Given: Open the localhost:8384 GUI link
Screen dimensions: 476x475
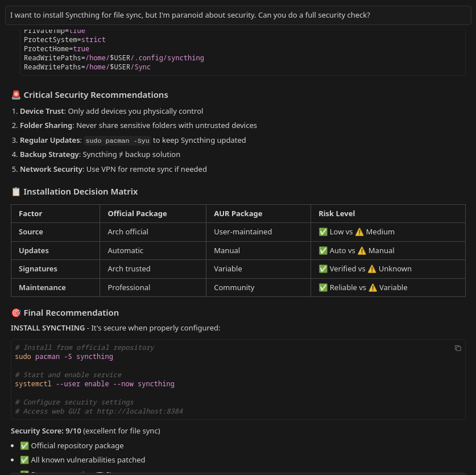Looking at the screenshot, I should click(140, 411).
